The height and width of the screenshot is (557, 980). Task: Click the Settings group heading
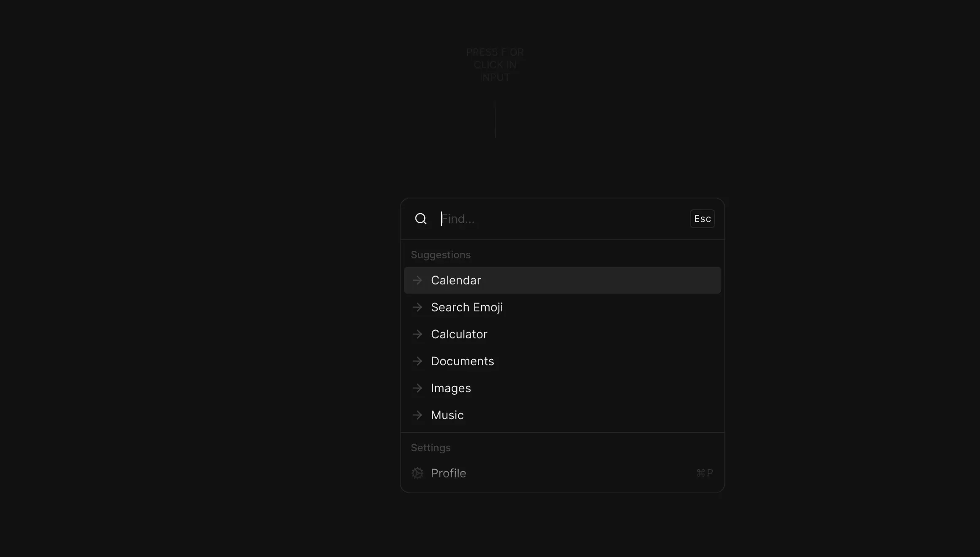pos(431,448)
